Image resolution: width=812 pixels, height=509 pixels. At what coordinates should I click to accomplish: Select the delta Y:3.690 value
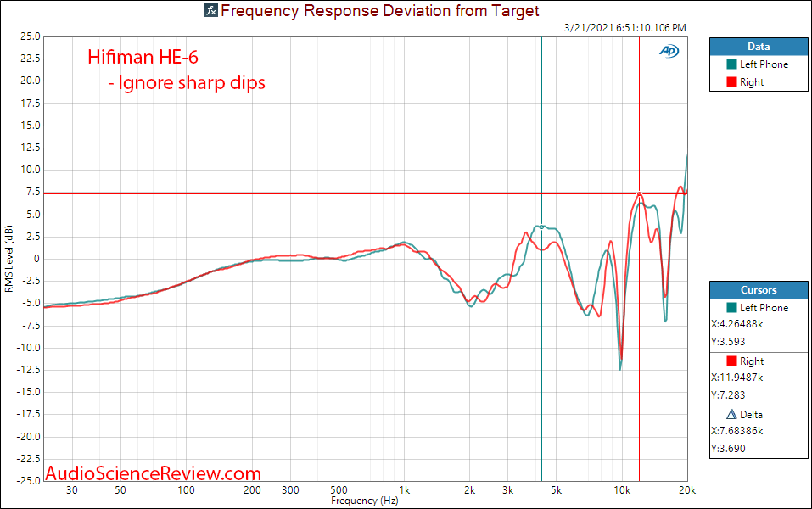[728, 449]
